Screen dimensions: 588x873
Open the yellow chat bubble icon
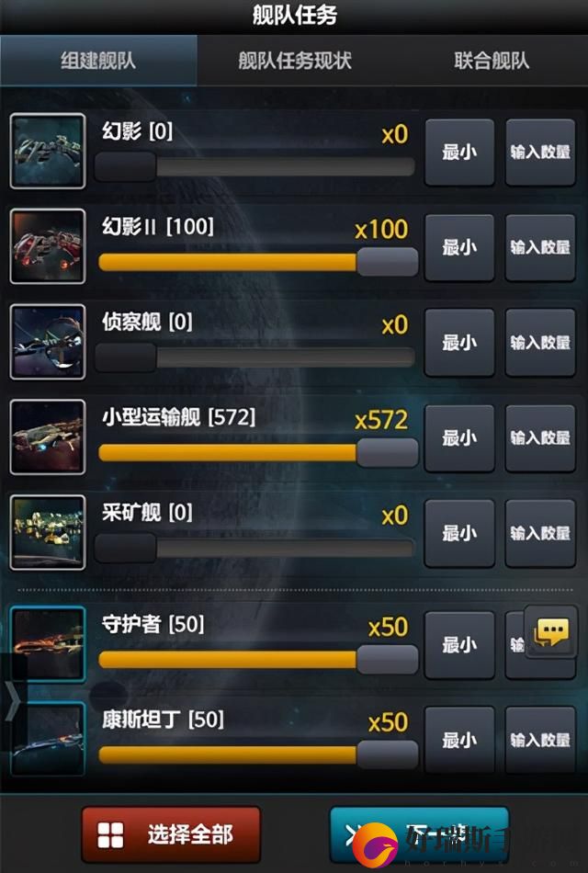point(550,632)
